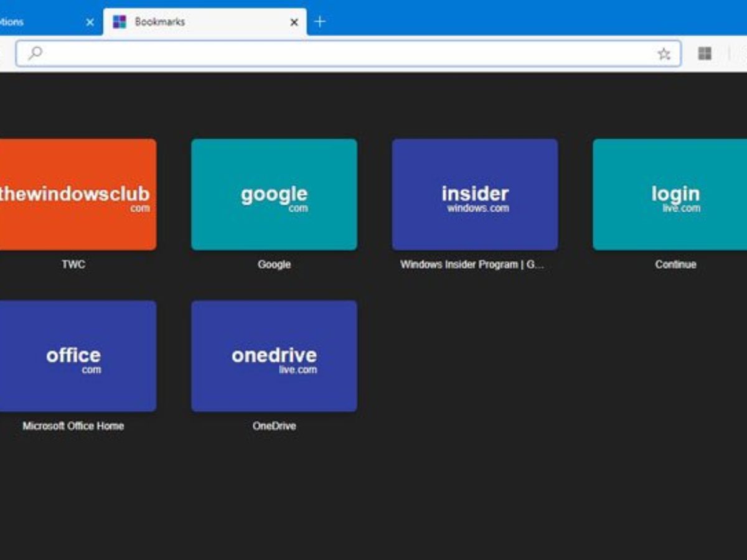The width and height of the screenshot is (747, 560).
Task: Click the OneDrive bookmark label
Action: tap(274, 426)
